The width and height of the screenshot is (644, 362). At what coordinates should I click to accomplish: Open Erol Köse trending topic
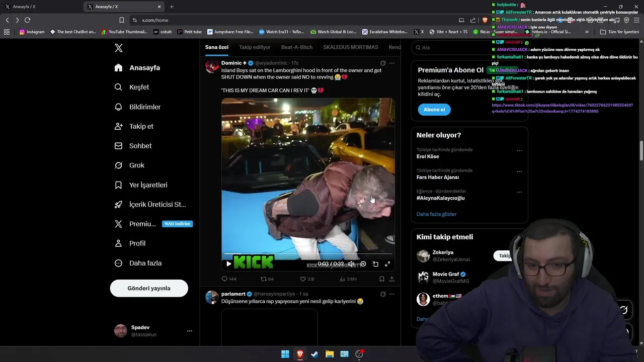428,156
